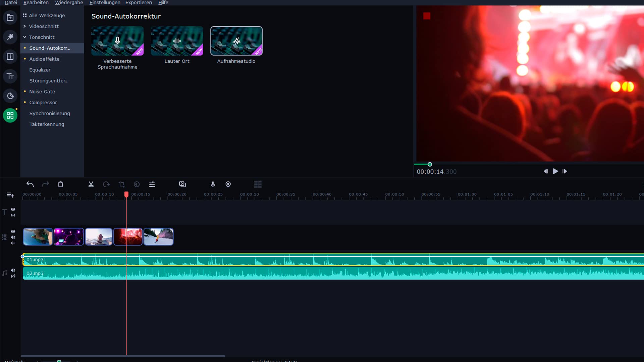The height and width of the screenshot is (362, 644).
Task: Open the Hilfe menu
Action: (x=163, y=2)
